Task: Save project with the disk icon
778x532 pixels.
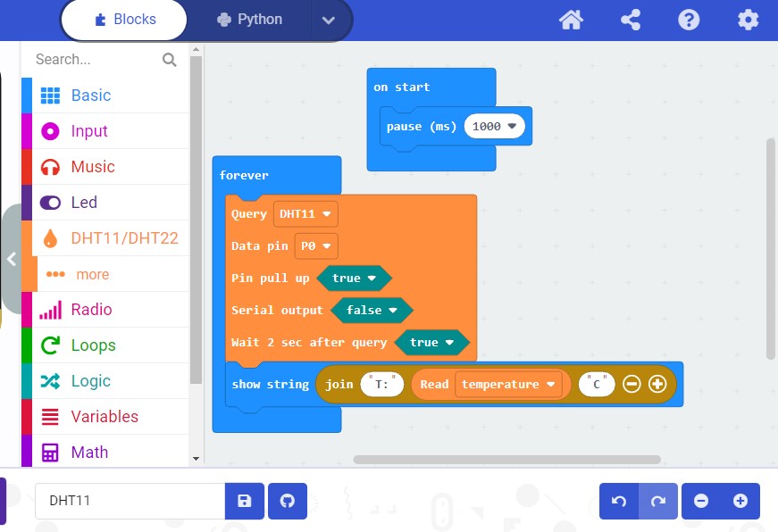Action: point(244,501)
